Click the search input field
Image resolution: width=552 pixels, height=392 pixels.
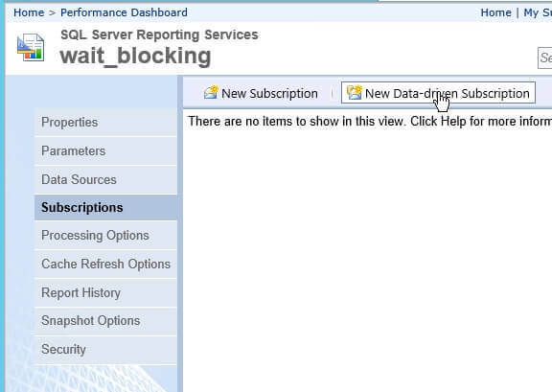coord(545,58)
